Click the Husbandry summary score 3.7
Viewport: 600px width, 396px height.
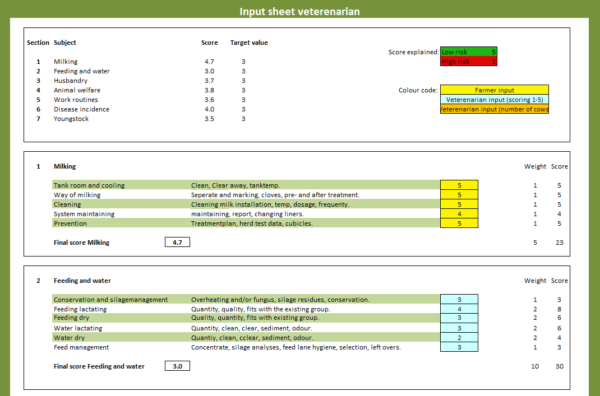click(x=209, y=81)
